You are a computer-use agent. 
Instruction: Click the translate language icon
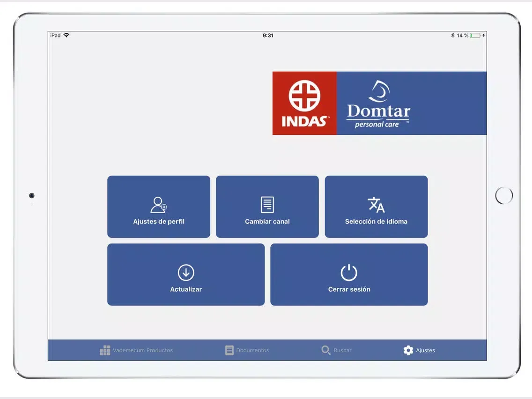pos(376,205)
